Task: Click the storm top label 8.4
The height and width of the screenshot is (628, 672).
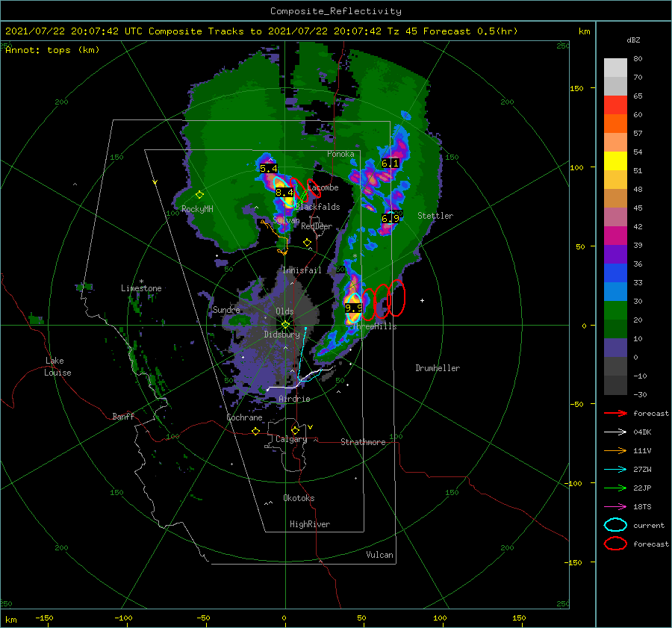Action: [x=284, y=193]
